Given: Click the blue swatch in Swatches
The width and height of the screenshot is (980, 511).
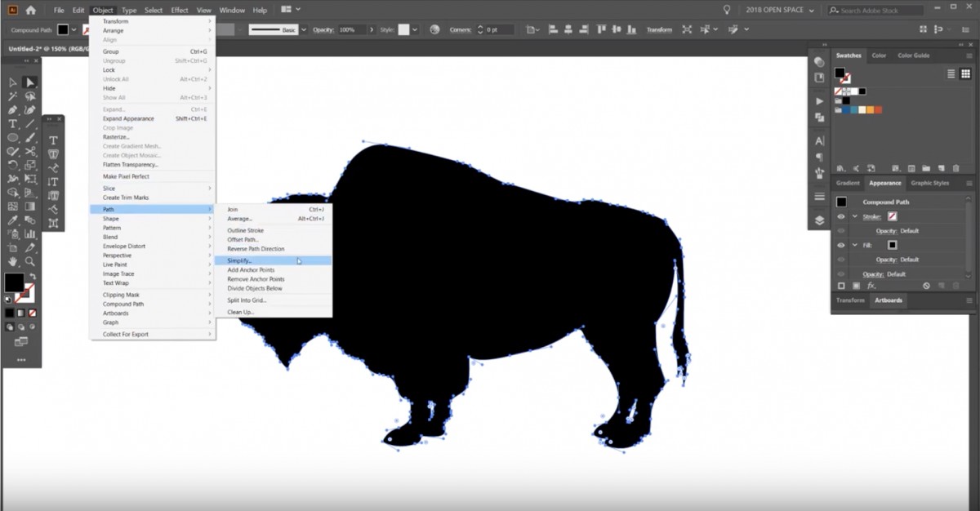Looking at the screenshot, I should (x=847, y=110).
